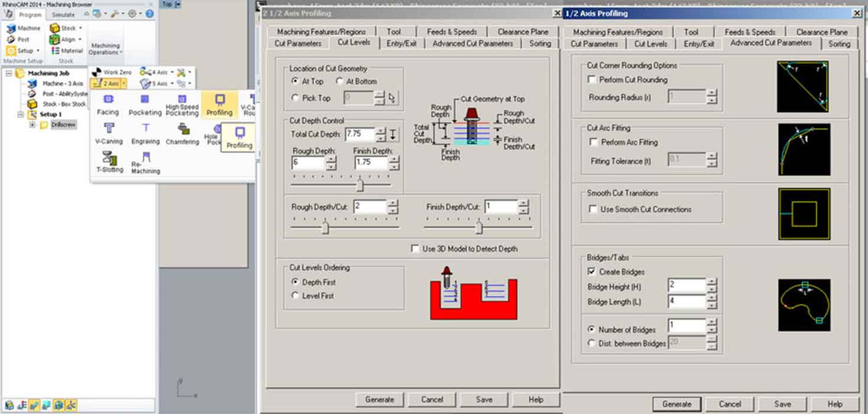Open the Top viewport dropdown arrow

tap(179, 4)
